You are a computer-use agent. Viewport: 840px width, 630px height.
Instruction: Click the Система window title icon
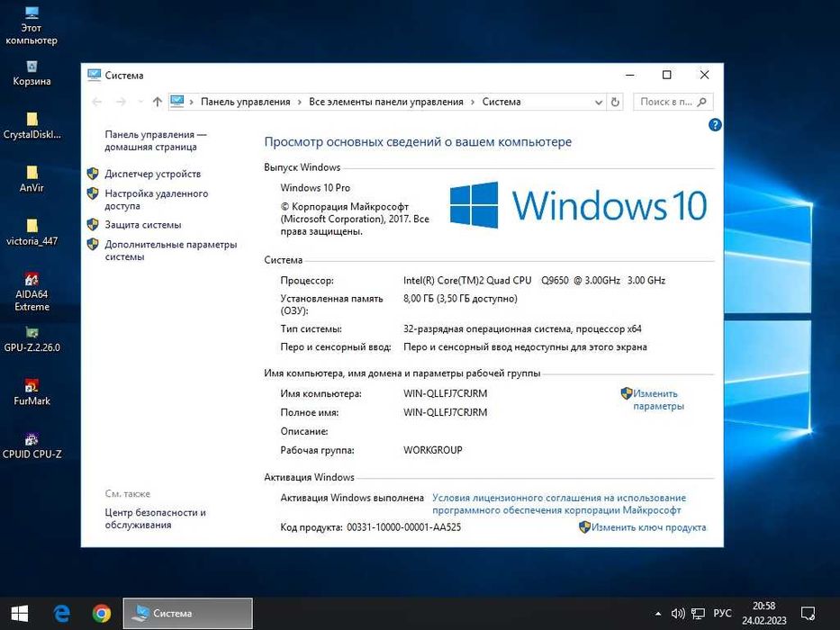coord(95,75)
